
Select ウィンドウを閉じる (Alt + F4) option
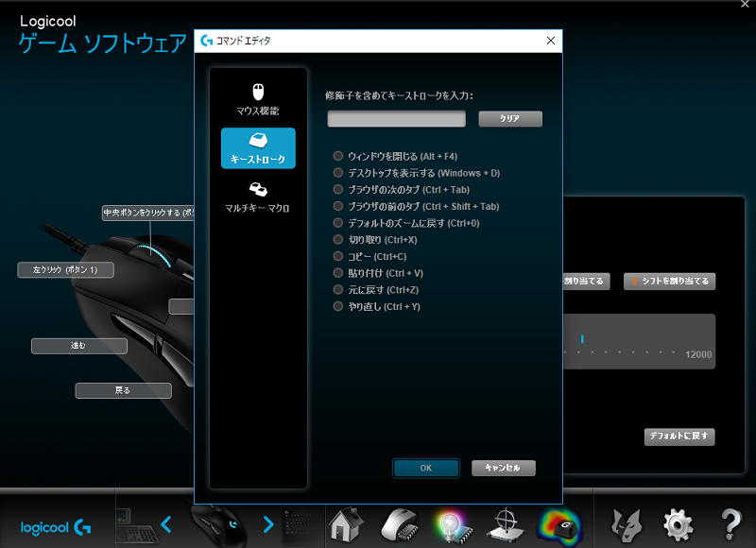coord(395,156)
